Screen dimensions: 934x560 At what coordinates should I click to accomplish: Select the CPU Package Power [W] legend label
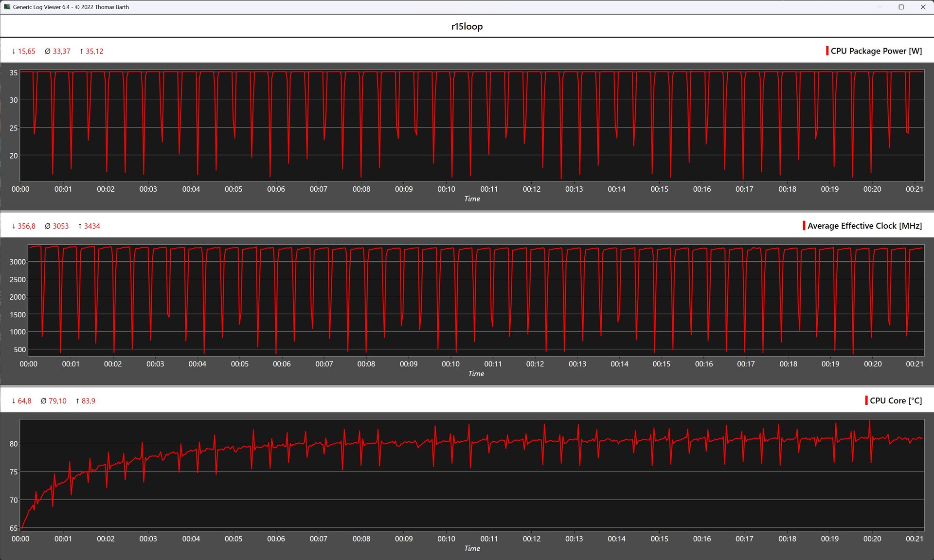(x=876, y=51)
